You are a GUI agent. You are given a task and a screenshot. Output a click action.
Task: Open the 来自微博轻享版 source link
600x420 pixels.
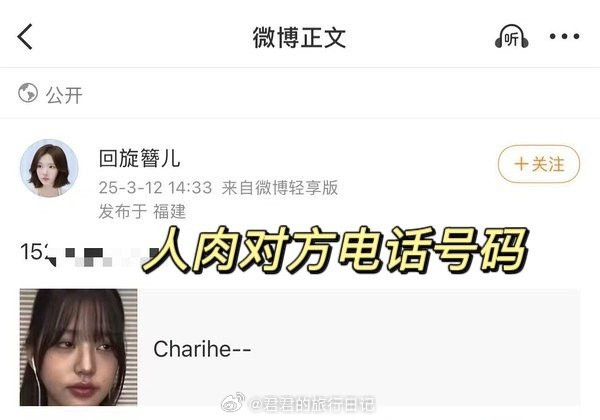(x=280, y=187)
